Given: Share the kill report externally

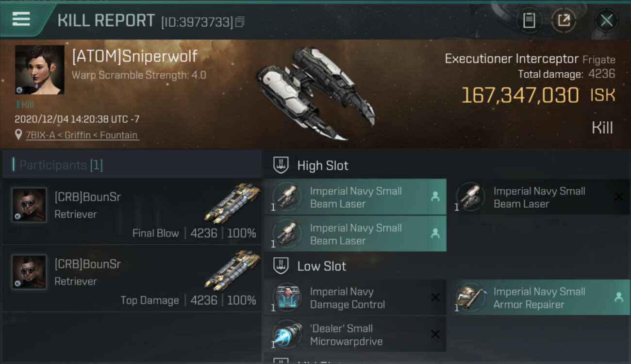Looking at the screenshot, I should tap(564, 20).
